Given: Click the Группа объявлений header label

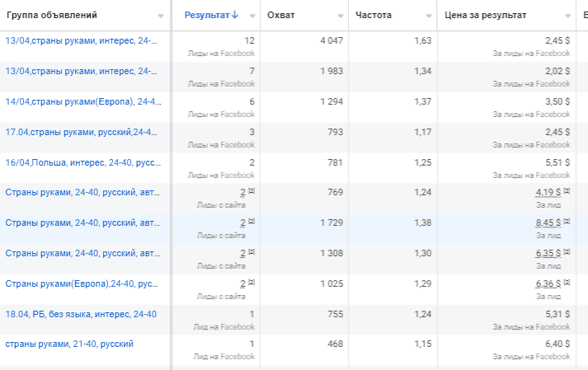Looking at the screenshot, I should (x=52, y=15).
